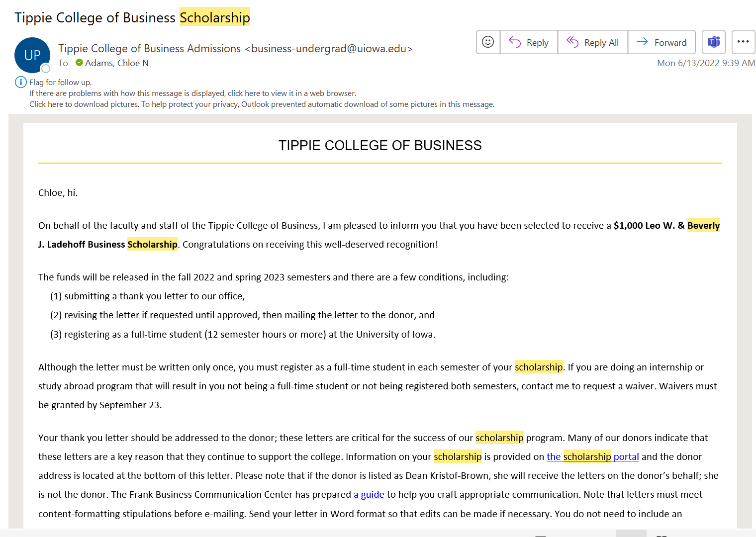The height and width of the screenshot is (537, 756).
Task: Reply to the scholarship email
Action: pos(529,42)
